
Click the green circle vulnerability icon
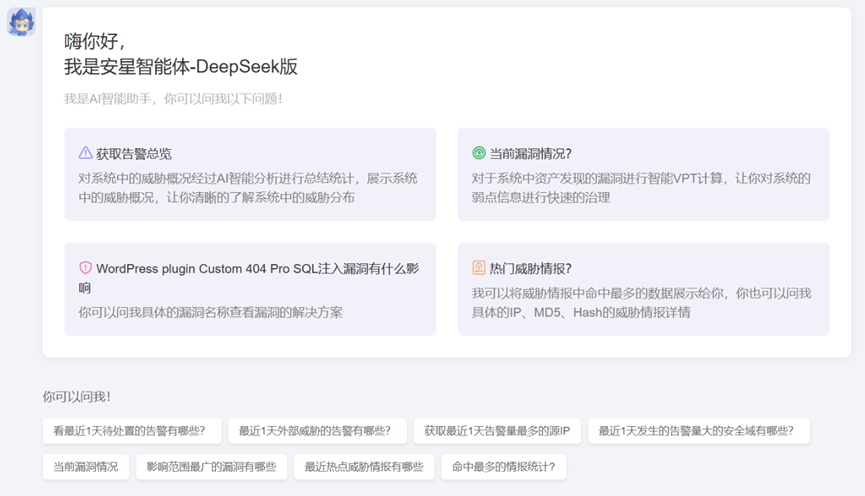pos(478,154)
